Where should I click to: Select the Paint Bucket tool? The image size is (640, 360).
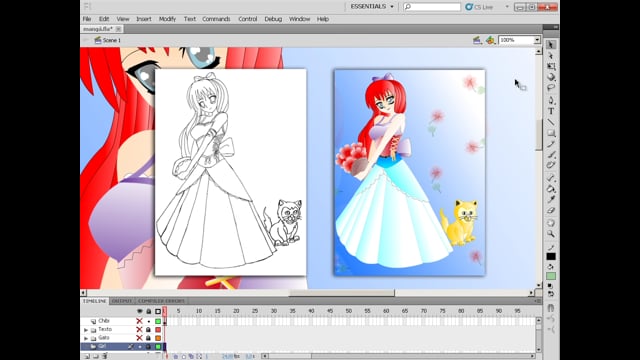(x=551, y=189)
